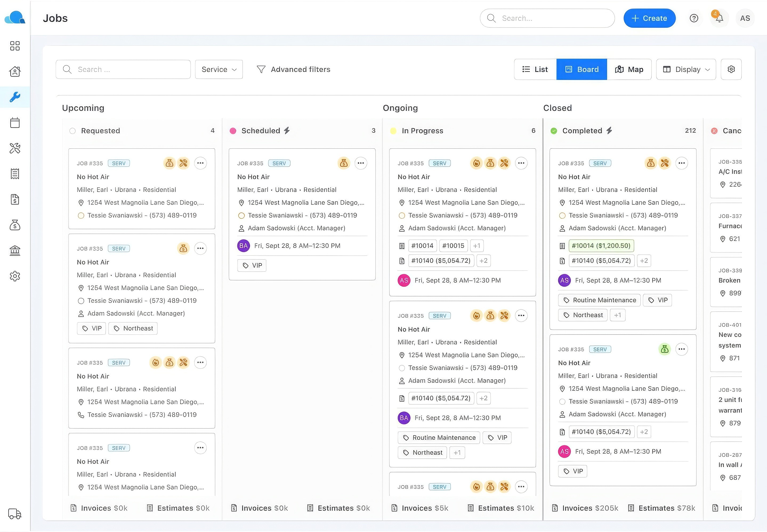Open the Display dropdown
This screenshot has width=767, height=532.
pos(686,69)
